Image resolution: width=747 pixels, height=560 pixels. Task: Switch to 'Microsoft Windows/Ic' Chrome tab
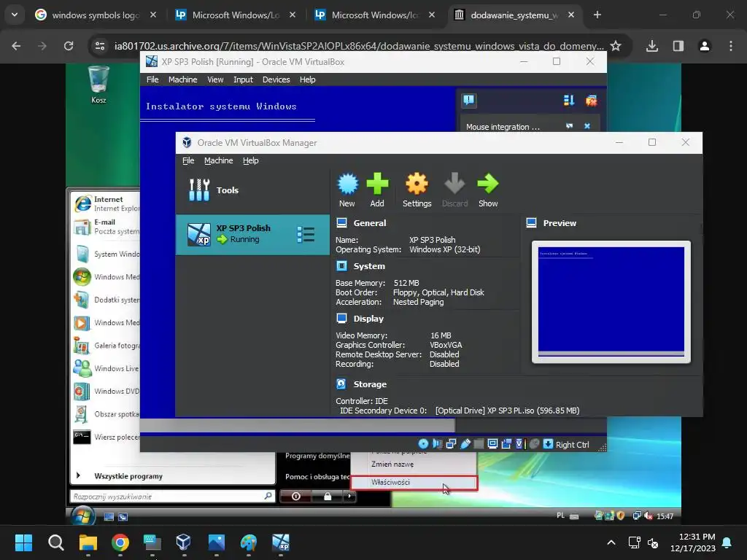(375, 15)
